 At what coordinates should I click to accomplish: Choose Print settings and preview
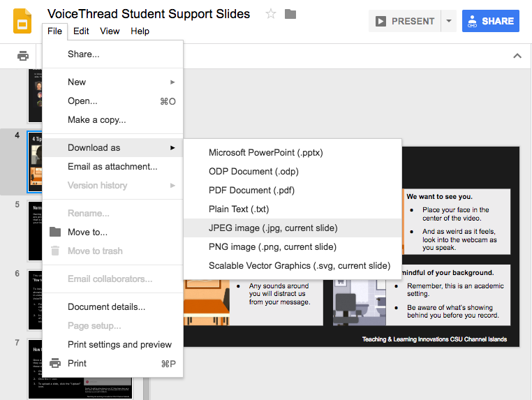point(112,345)
